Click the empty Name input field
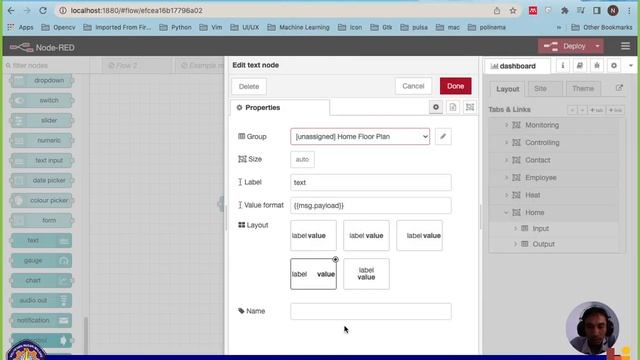Screen dimensions: 640x360 click(x=371, y=311)
